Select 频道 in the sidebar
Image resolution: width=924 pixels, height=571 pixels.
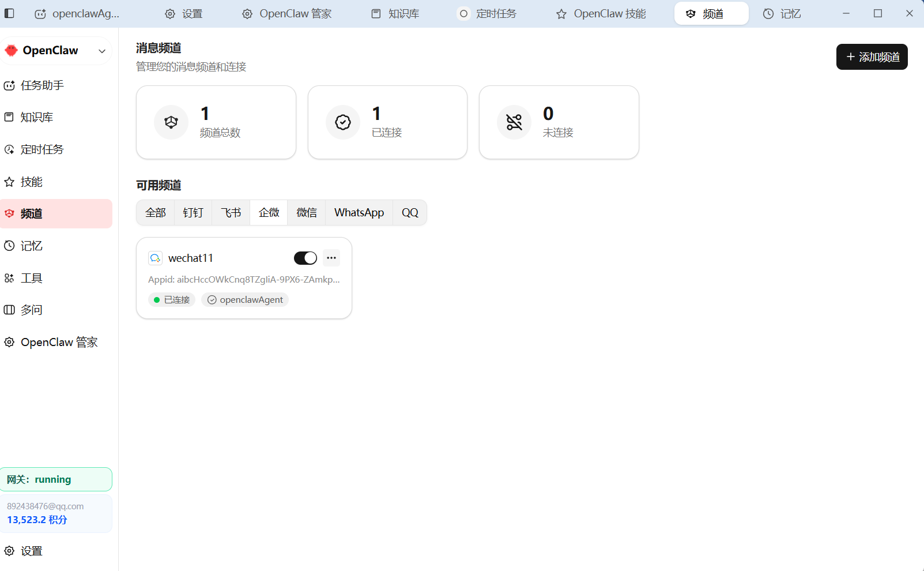point(56,213)
